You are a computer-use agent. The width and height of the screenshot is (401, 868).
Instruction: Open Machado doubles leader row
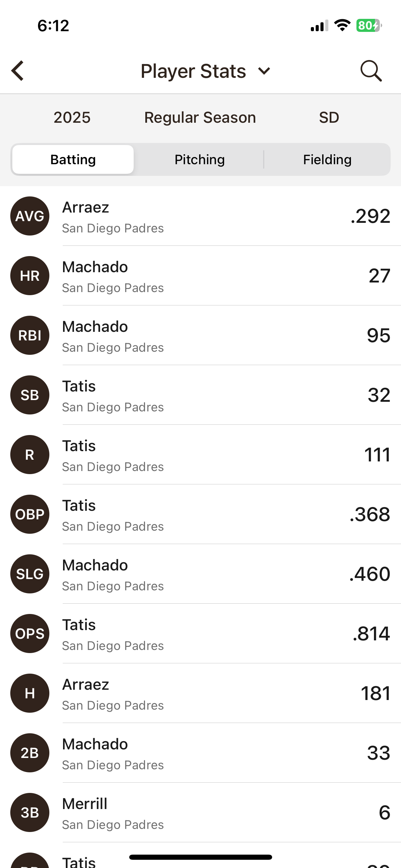tap(206, 753)
